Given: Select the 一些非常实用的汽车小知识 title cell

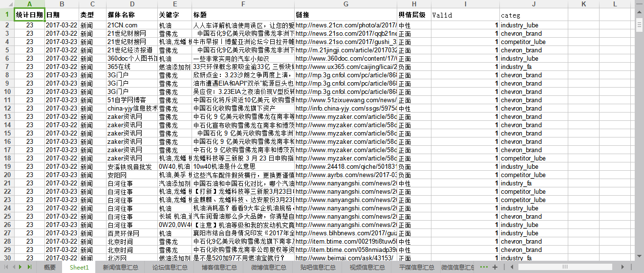Looking at the screenshot, I should click(x=243, y=58).
